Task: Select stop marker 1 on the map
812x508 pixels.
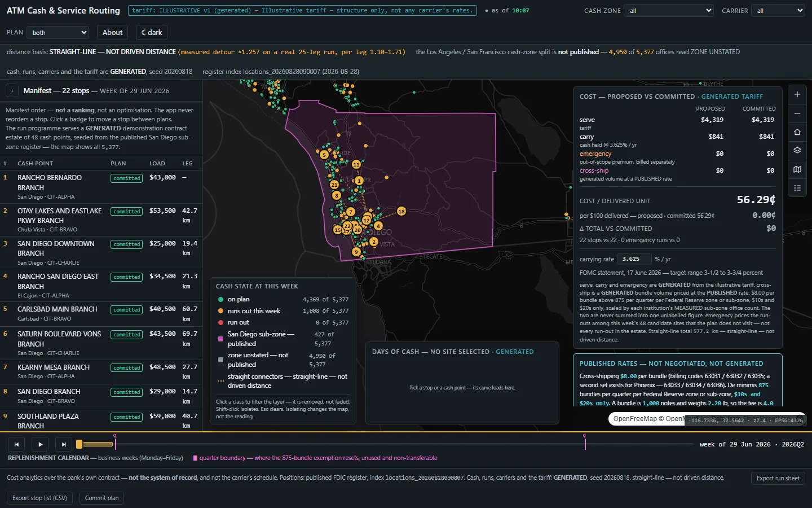Action: [359, 181]
